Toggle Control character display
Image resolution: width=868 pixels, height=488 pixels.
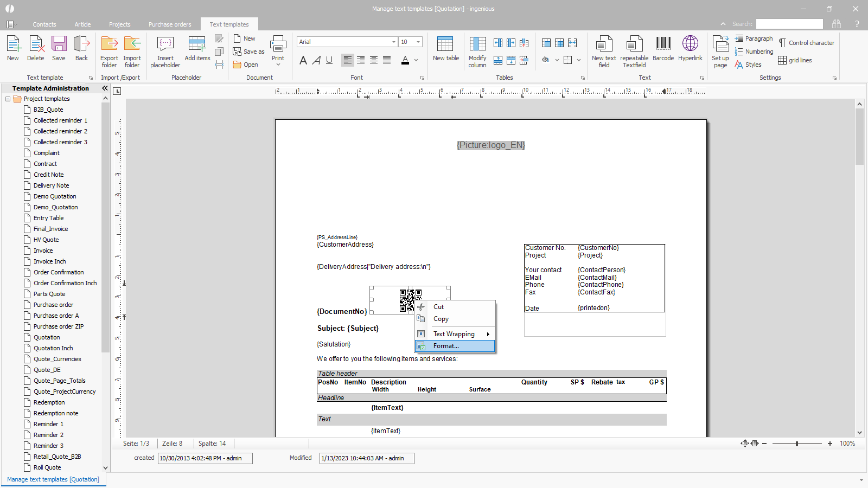(806, 43)
